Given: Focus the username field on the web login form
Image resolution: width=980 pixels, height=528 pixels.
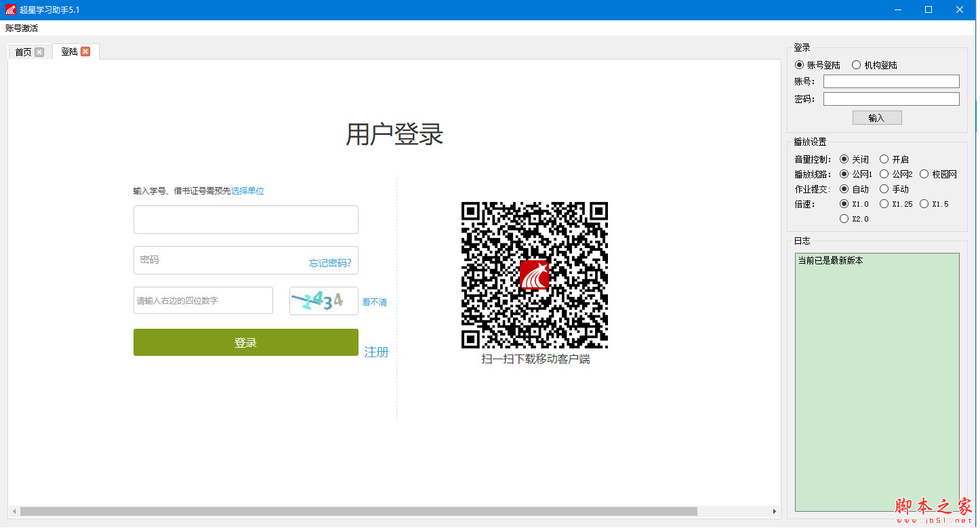Looking at the screenshot, I should coord(246,220).
